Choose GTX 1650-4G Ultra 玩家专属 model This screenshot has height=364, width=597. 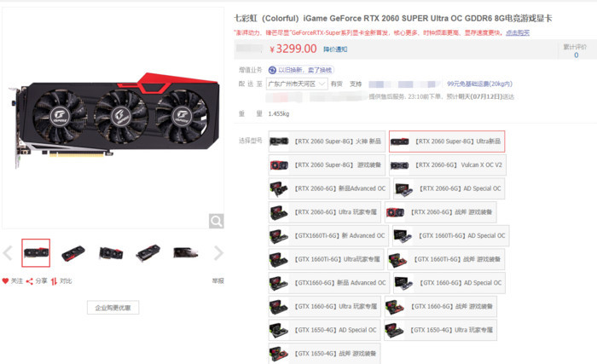pos(441,330)
